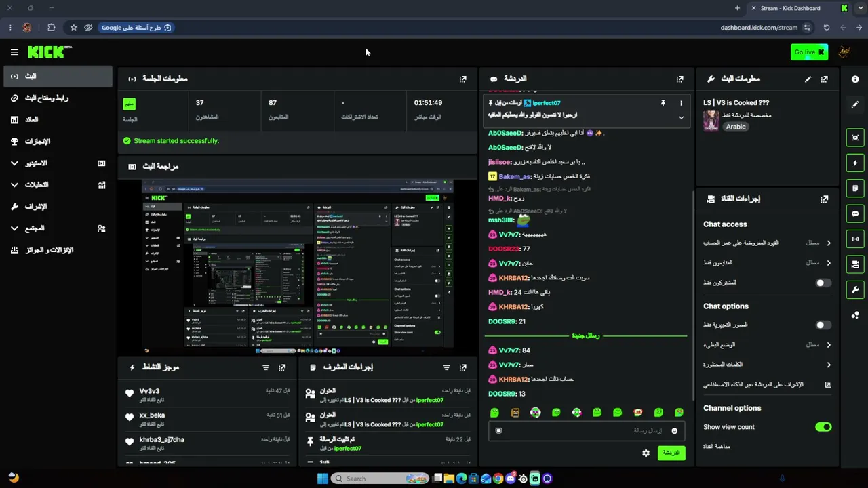Select the Stream item in left sidebar
This screenshot has height=488, width=868.
point(58,77)
